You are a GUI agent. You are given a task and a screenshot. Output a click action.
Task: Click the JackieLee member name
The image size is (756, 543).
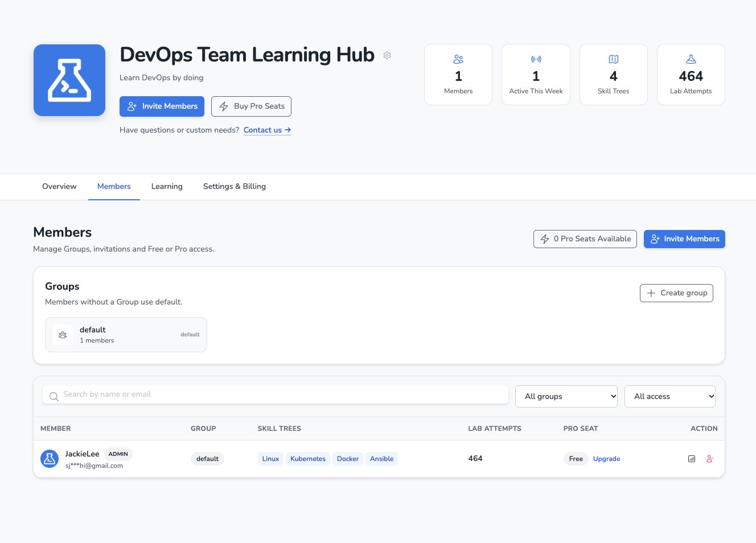(82, 454)
